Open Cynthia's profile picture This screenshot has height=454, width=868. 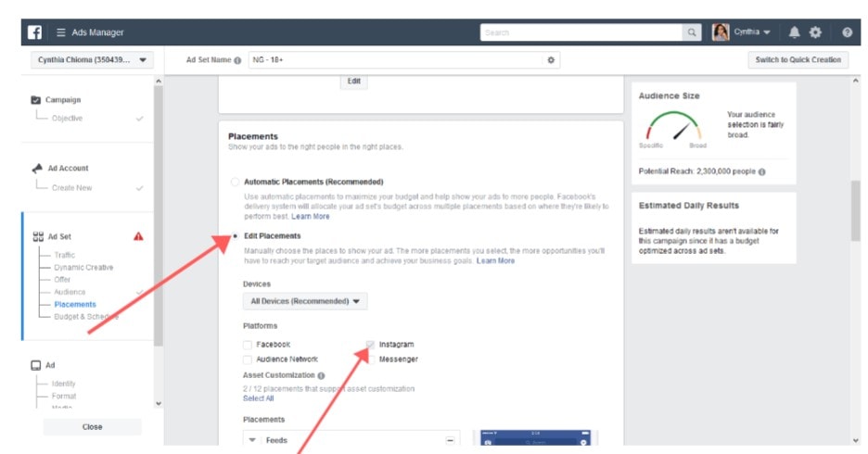(x=721, y=32)
